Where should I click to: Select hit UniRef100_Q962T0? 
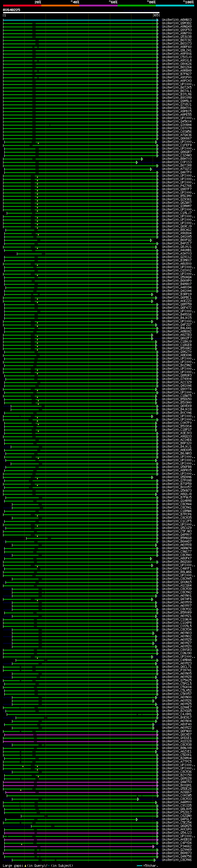point(177,352)
